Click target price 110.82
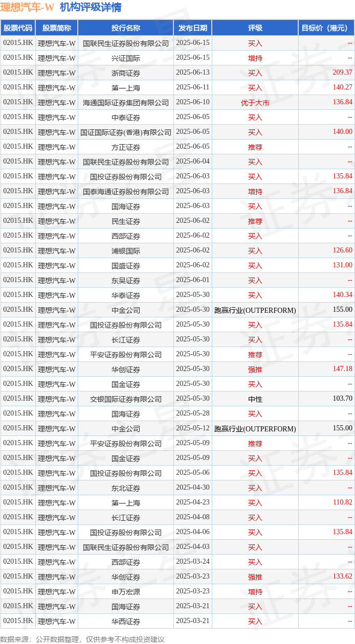The height and width of the screenshot is (644, 355). click(x=342, y=502)
